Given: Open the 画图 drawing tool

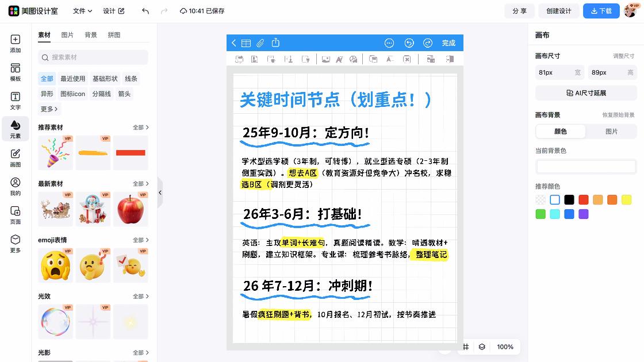Looking at the screenshot, I should click(15, 158).
